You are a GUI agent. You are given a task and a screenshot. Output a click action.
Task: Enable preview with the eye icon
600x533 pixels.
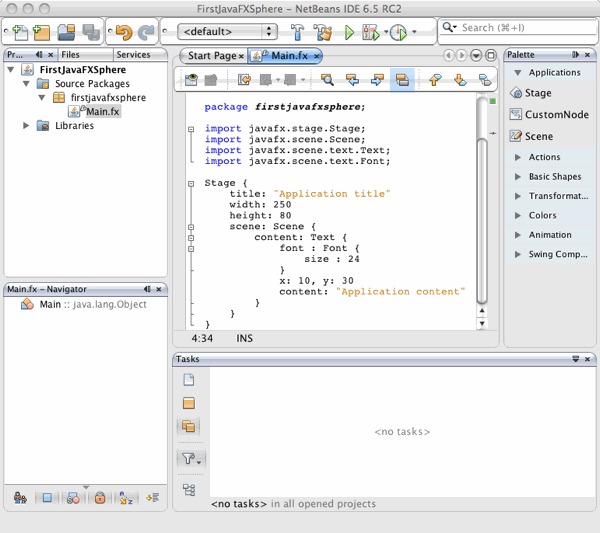[191, 80]
